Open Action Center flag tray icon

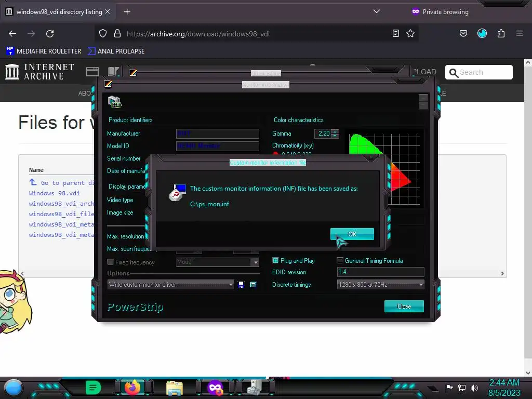click(449, 388)
